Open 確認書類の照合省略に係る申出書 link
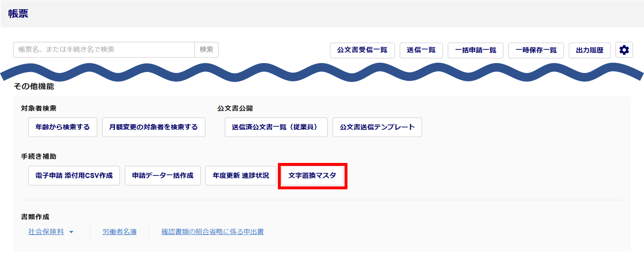This screenshot has height=261, width=644. [213, 232]
